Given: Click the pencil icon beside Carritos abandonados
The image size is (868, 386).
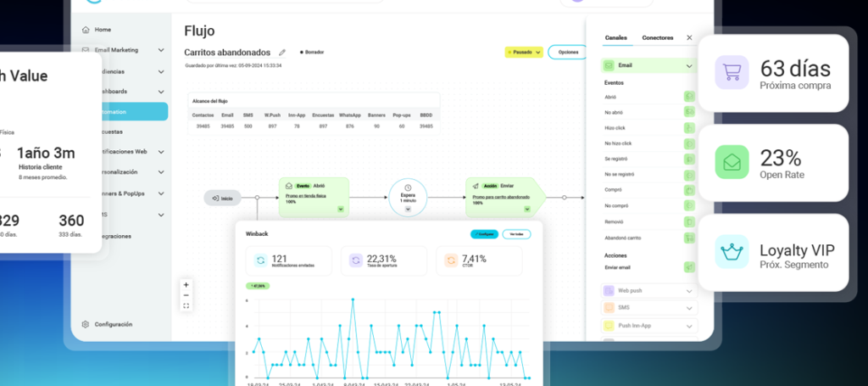Looking at the screenshot, I should coord(282,52).
